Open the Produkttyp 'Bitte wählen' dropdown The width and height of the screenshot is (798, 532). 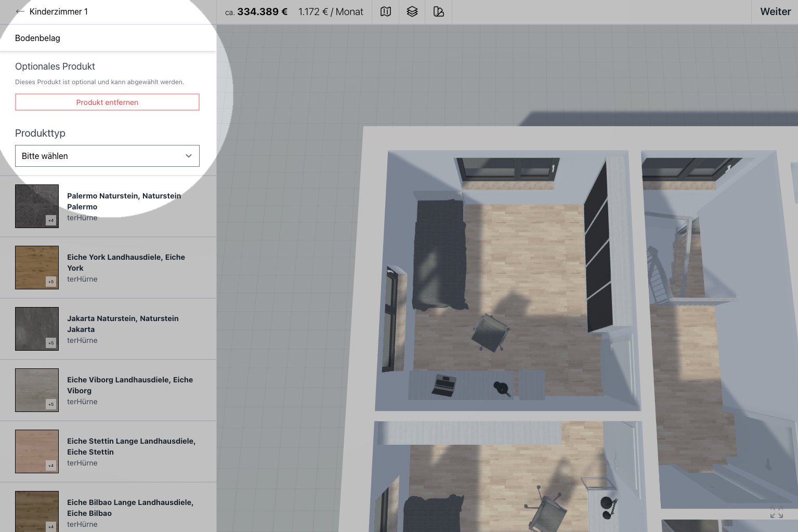point(107,156)
